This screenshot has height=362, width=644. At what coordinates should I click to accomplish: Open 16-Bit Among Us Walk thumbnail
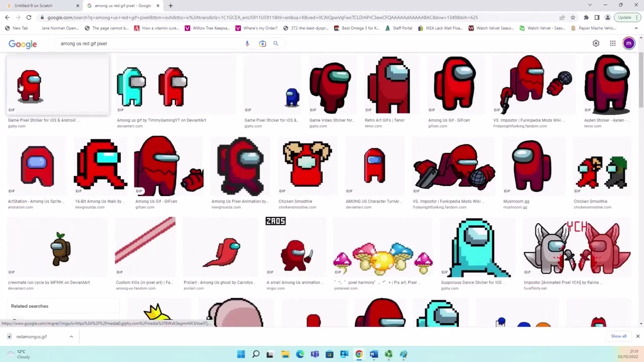(x=101, y=167)
